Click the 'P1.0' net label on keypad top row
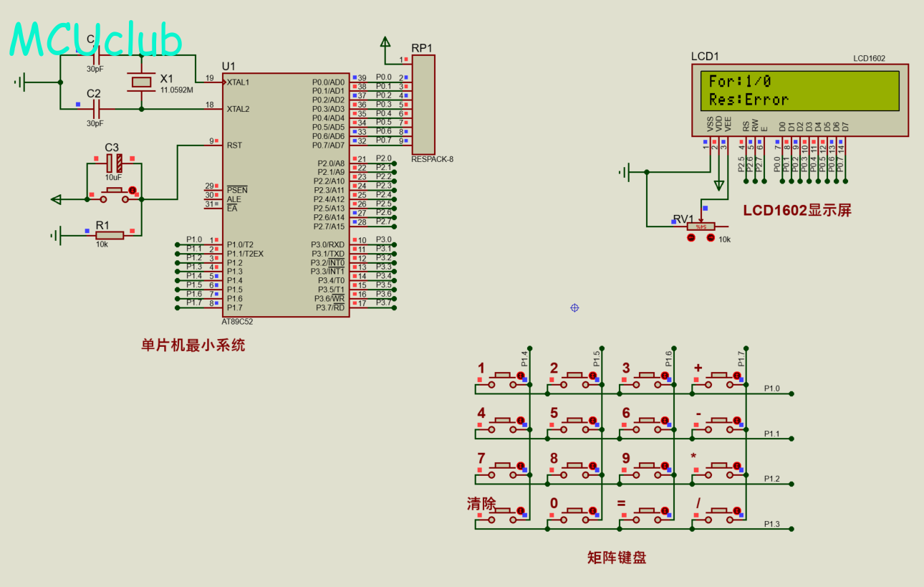This screenshot has width=924, height=587. pos(771,388)
